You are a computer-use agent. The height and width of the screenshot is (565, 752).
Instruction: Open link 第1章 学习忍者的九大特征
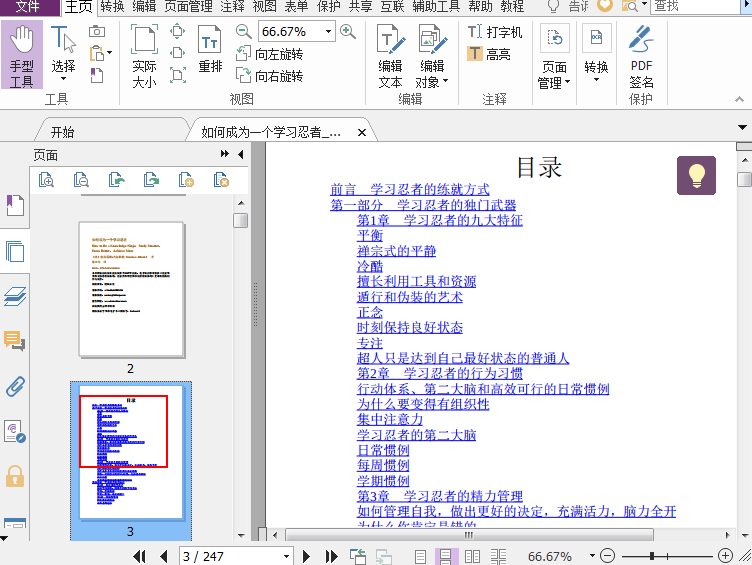(x=440, y=220)
